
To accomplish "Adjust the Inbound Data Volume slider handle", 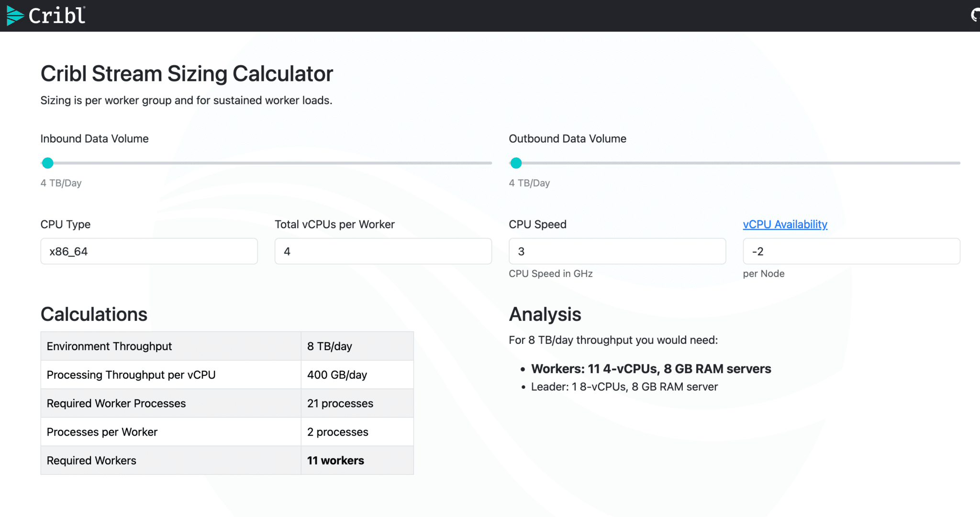I will (x=47, y=163).
